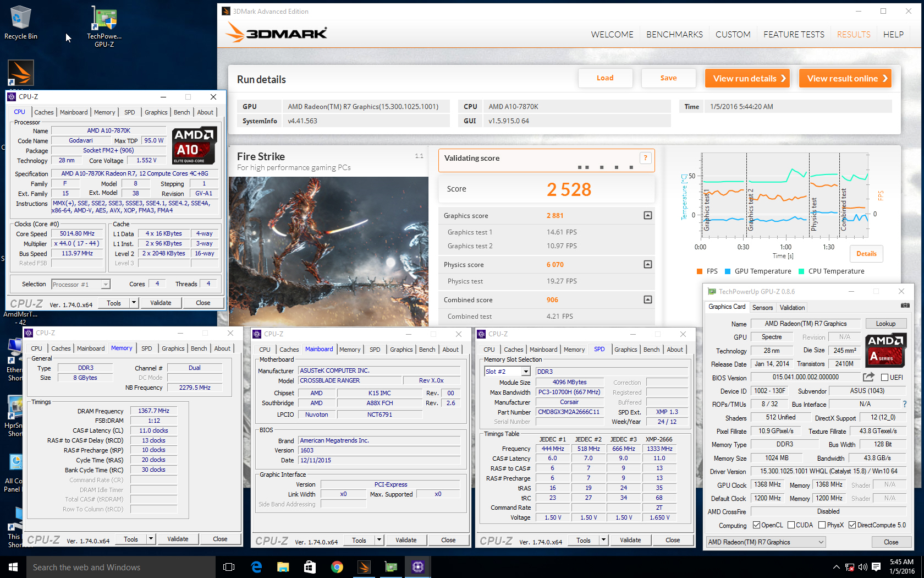Collapse the Combined score section
Image resolution: width=924 pixels, height=578 pixels.
pyautogui.click(x=648, y=299)
